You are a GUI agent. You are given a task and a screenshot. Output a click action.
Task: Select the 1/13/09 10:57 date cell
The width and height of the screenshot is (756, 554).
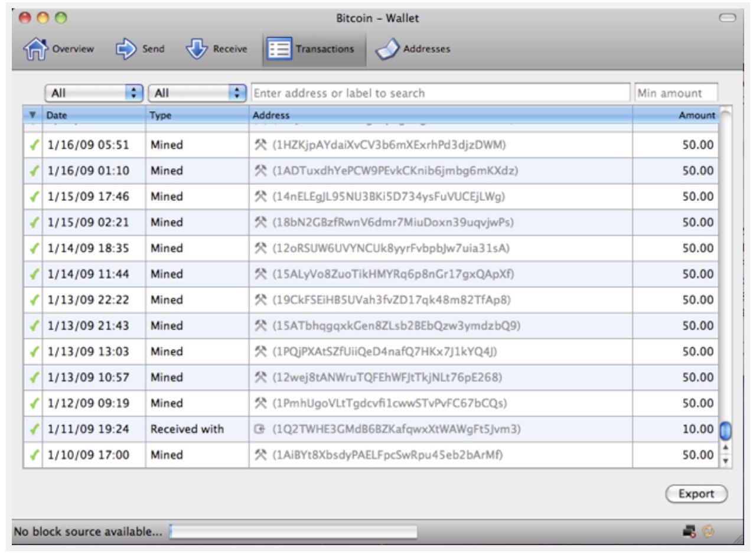(x=94, y=377)
